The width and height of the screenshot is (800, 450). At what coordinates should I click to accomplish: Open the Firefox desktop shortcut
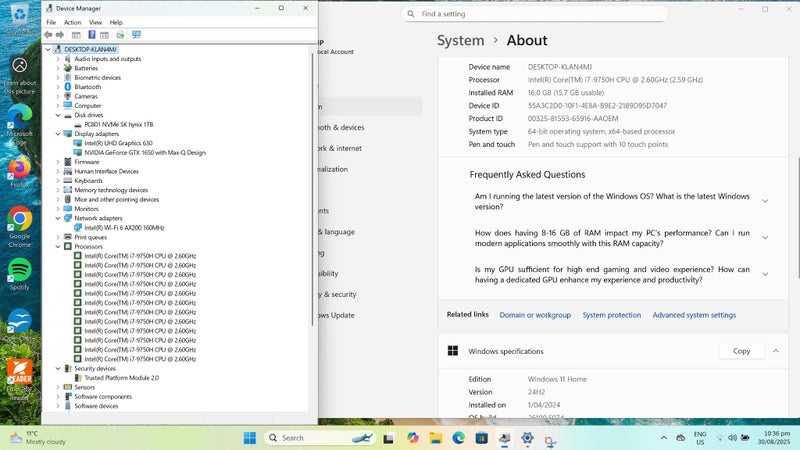(20, 172)
